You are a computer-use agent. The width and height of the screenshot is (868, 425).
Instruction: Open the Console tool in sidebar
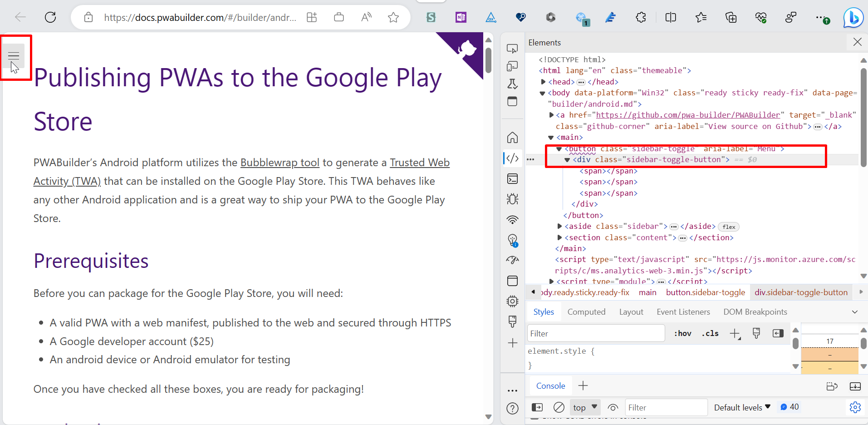[x=512, y=178]
